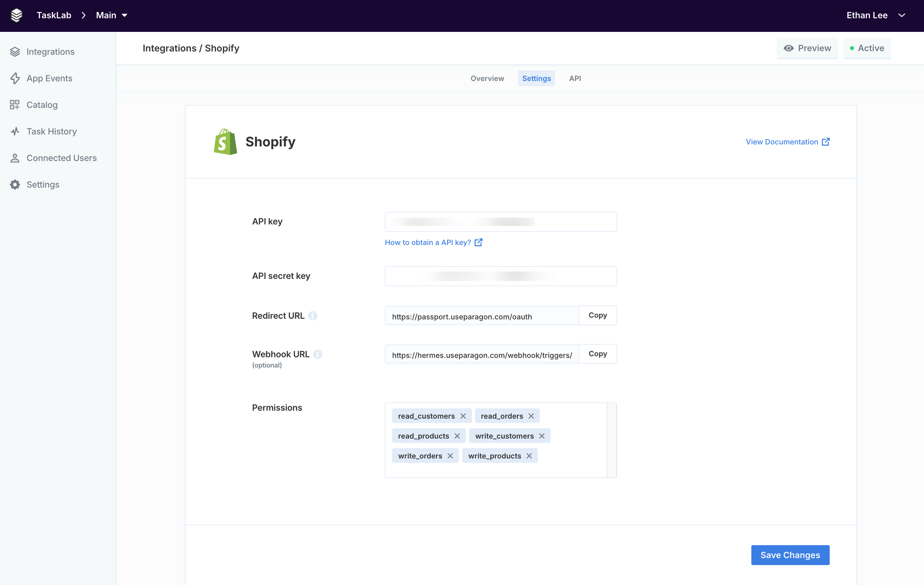Viewport: 924px width, 585px height.
Task: Click the (optional) note under Webhook URL
Action: (x=267, y=365)
